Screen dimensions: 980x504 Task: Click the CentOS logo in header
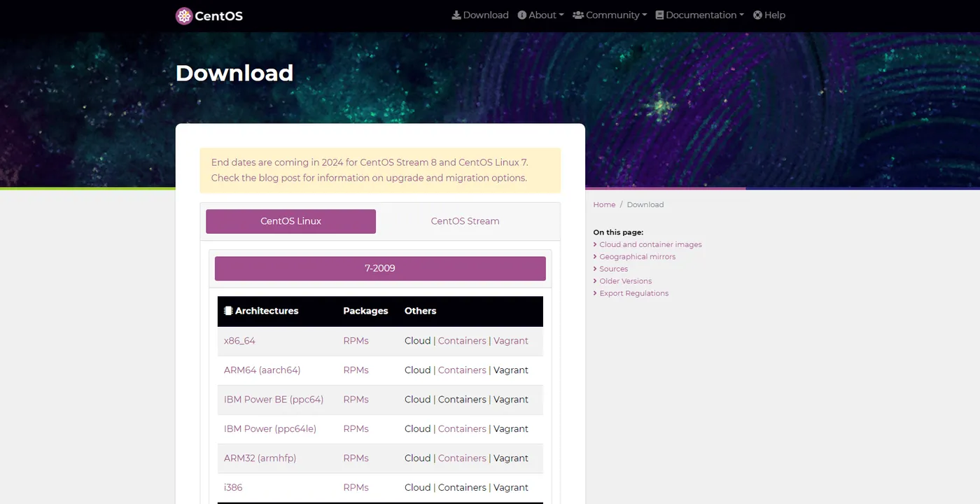tap(209, 15)
